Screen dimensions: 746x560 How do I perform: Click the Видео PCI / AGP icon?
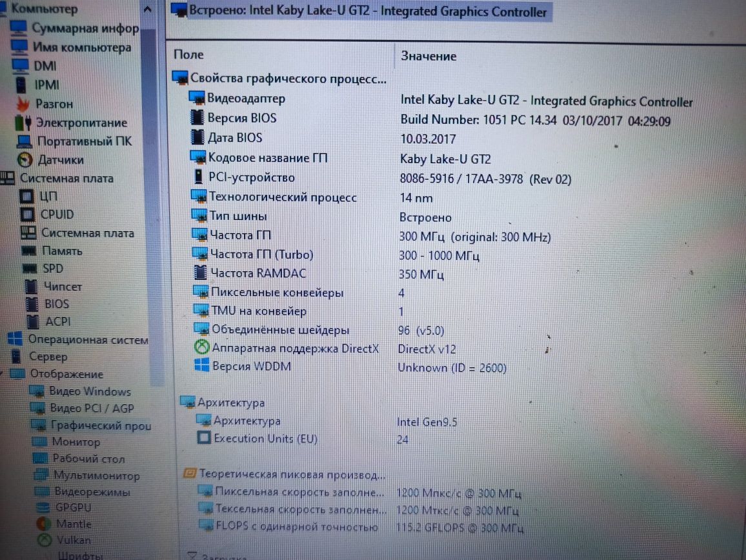[x=37, y=408]
